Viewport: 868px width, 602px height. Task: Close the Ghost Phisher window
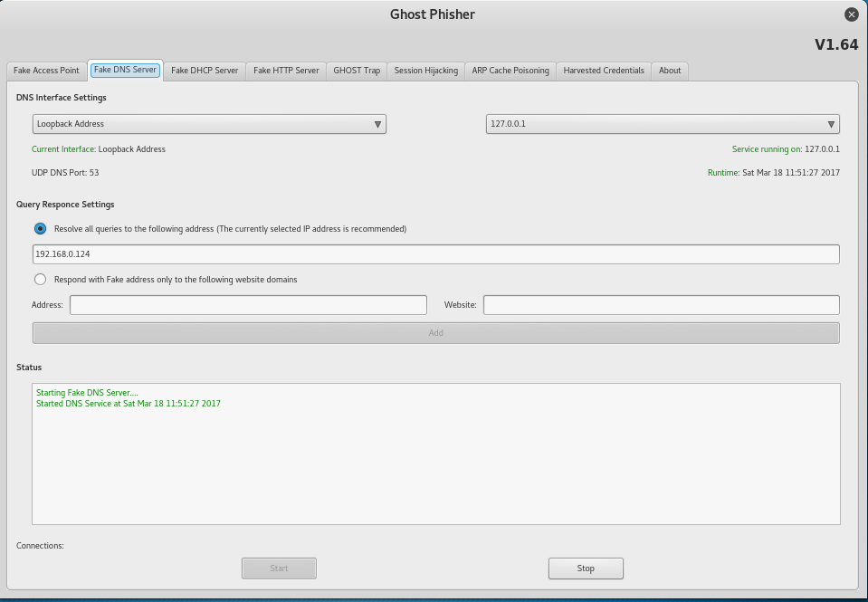pos(852,14)
